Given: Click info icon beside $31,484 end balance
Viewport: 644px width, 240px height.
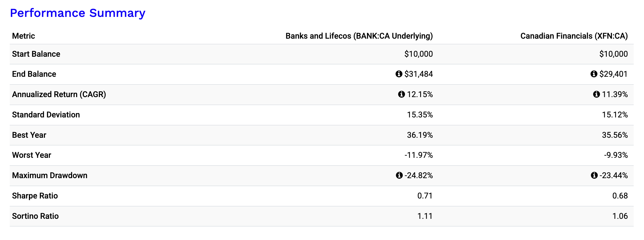Looking at the screenshot, I should pos(399,74).
